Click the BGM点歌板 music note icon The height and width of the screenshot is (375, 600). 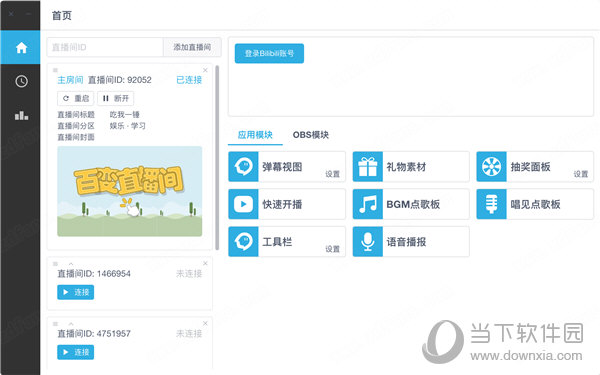pyautogui.click(x=368, y=204)
